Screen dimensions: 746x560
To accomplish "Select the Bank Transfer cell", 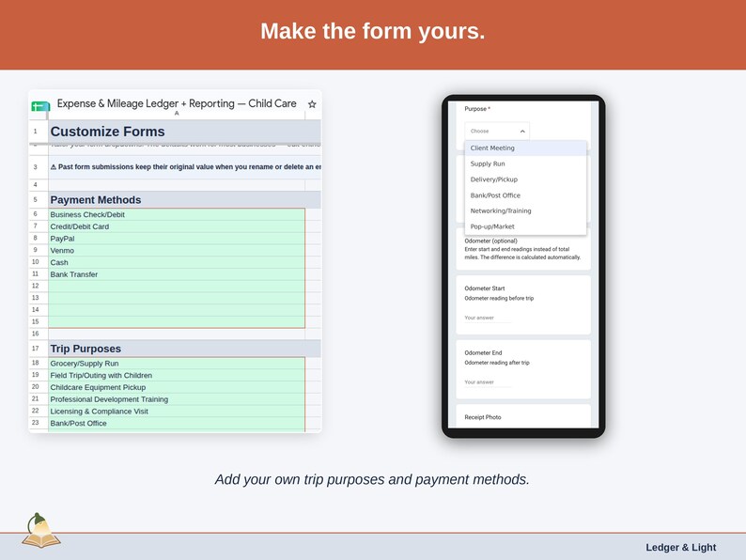I will click(x=177, y=274).
